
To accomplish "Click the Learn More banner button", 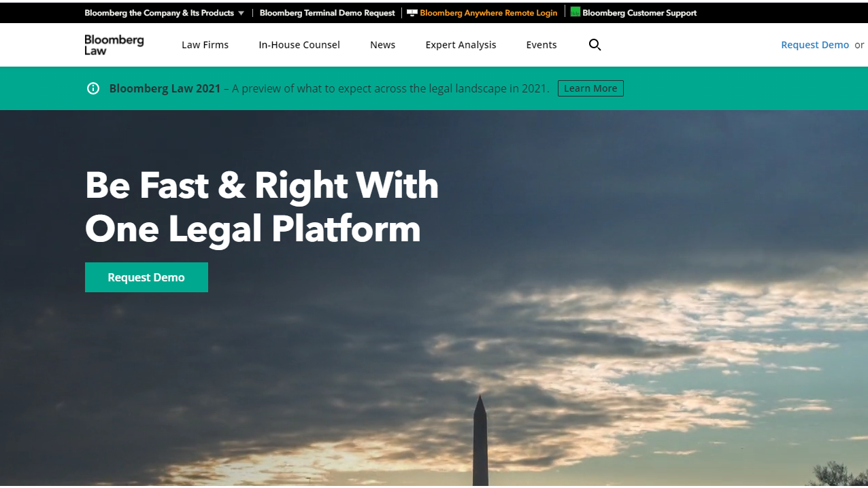I will tap(590, 88).
